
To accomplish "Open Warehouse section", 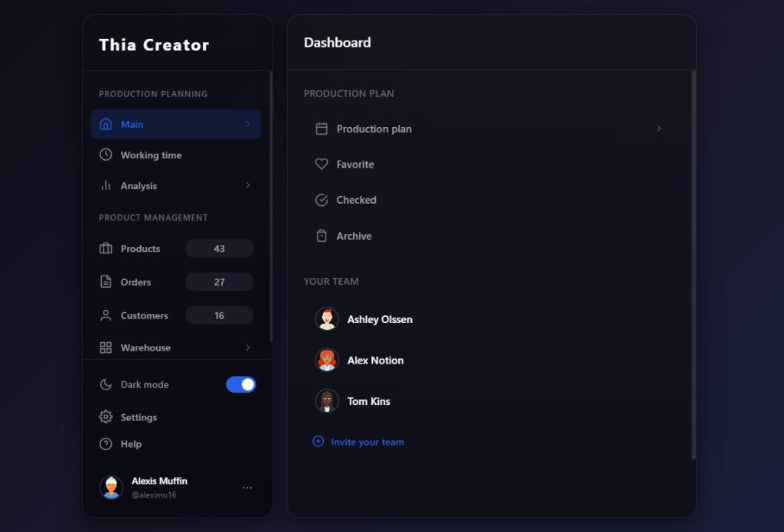I will 176,348.
